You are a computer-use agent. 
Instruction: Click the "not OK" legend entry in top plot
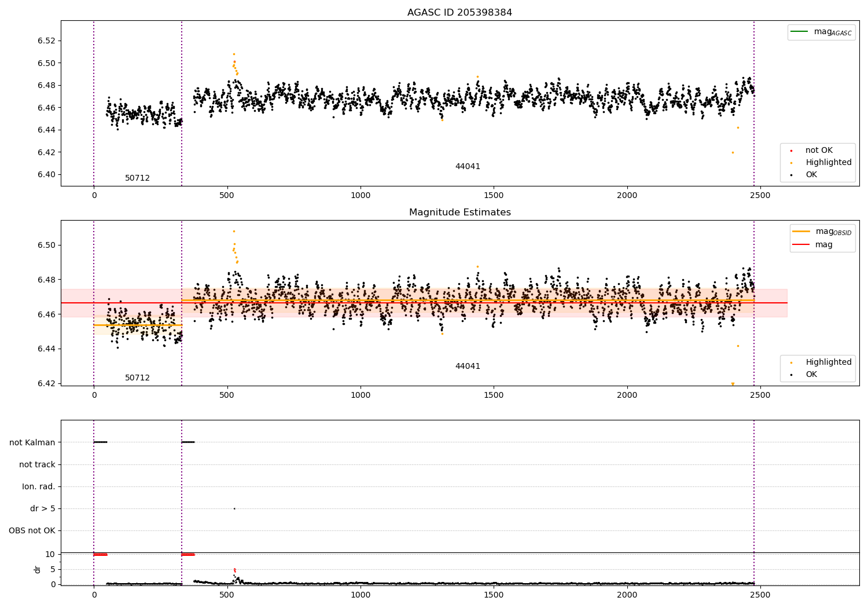click(x=819, y=151)
